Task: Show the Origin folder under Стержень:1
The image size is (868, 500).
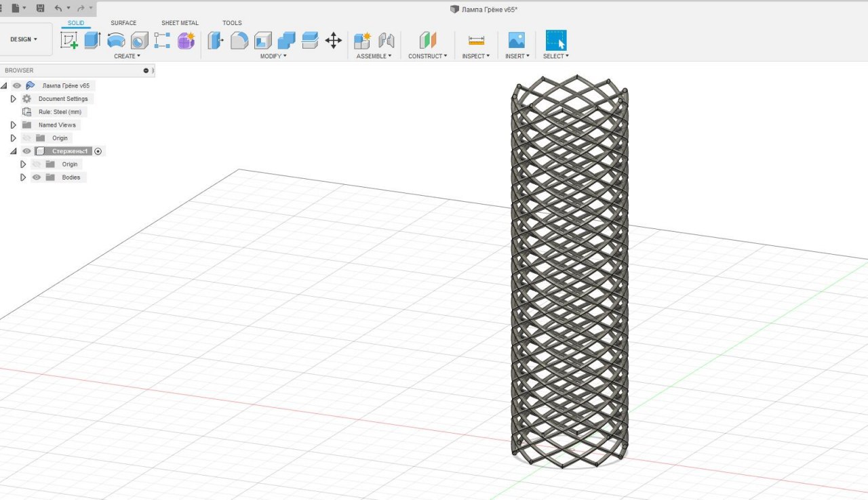Action: 37,164
